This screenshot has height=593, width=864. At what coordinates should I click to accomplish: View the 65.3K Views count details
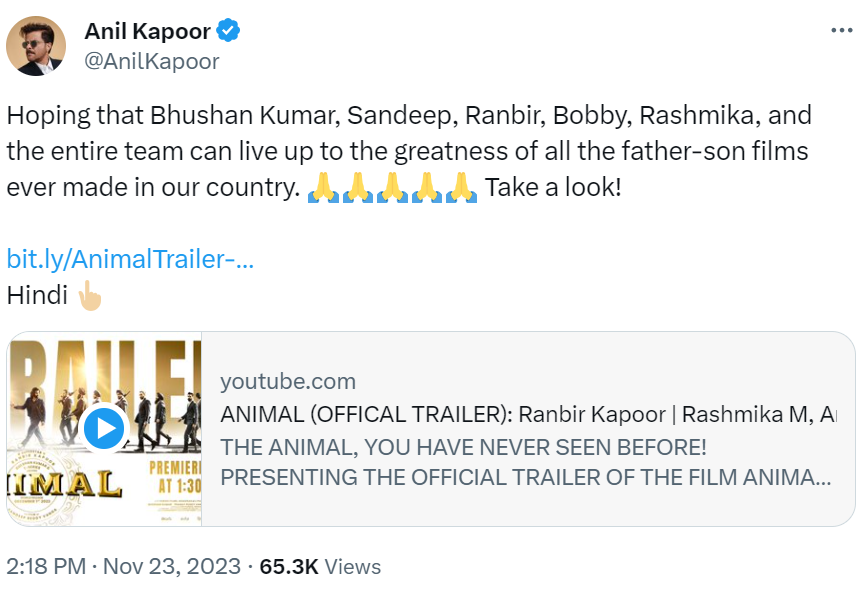pyautogui.click(x=320, y=567)
